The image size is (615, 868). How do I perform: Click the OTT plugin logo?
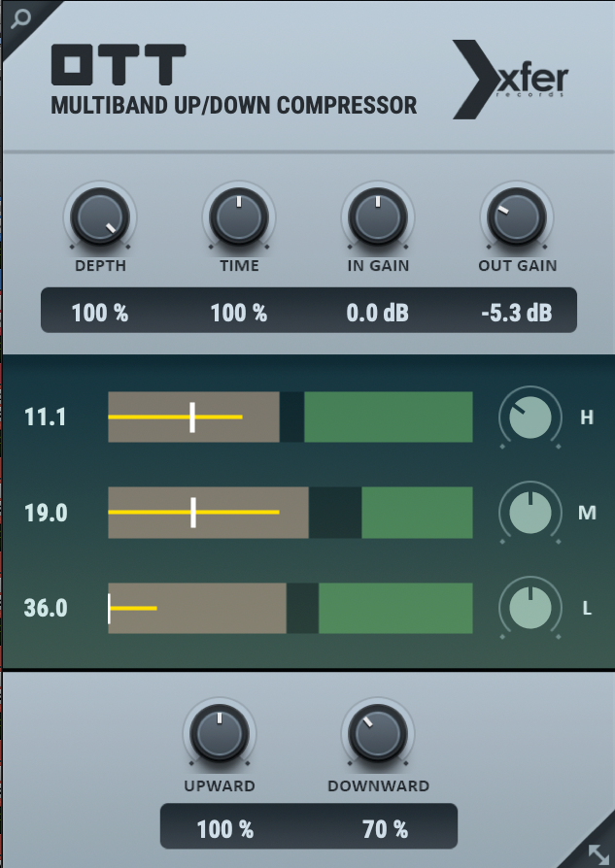(x=118, y=65)
